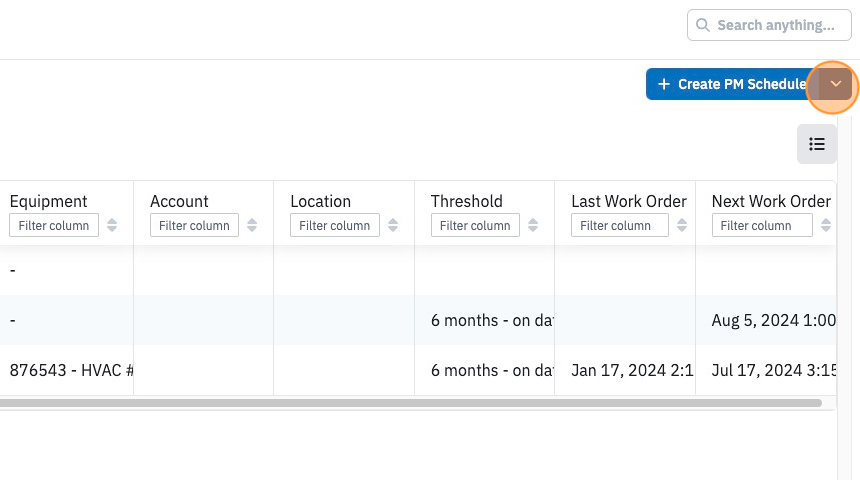This screenshot has width=860, height=480.
Task: Click the Create PM Schedule button
Action: coord(732,84)
